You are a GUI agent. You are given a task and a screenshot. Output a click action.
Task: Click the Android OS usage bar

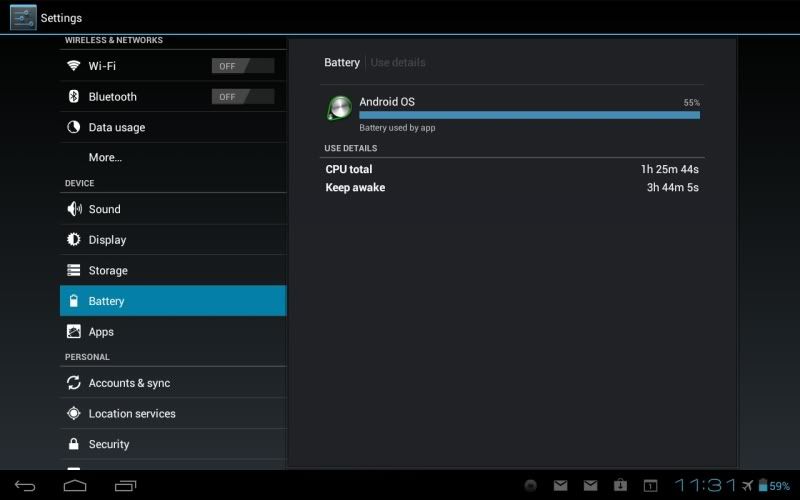pyautogui.click(x=529, y=115)
